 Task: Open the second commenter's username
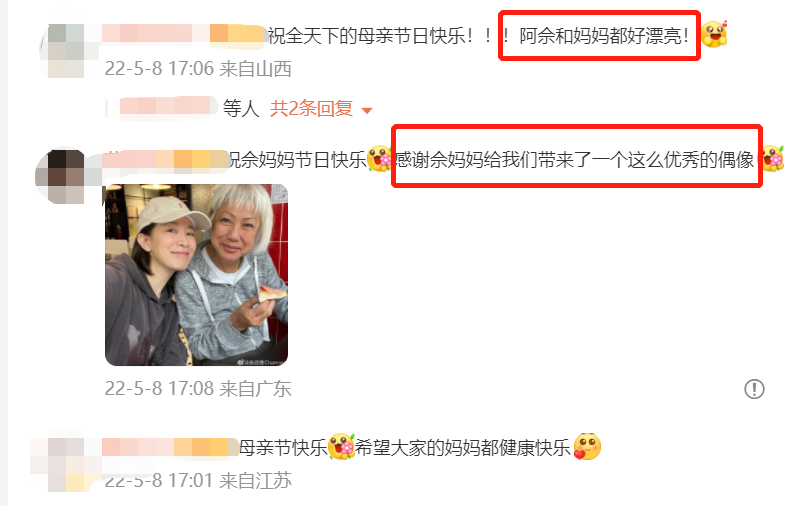(166, 160)
